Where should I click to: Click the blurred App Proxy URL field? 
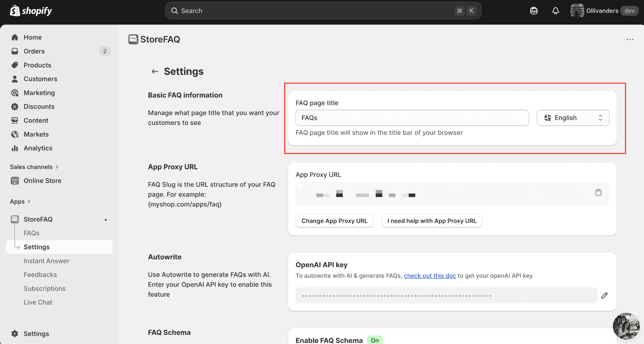[452, 194]
